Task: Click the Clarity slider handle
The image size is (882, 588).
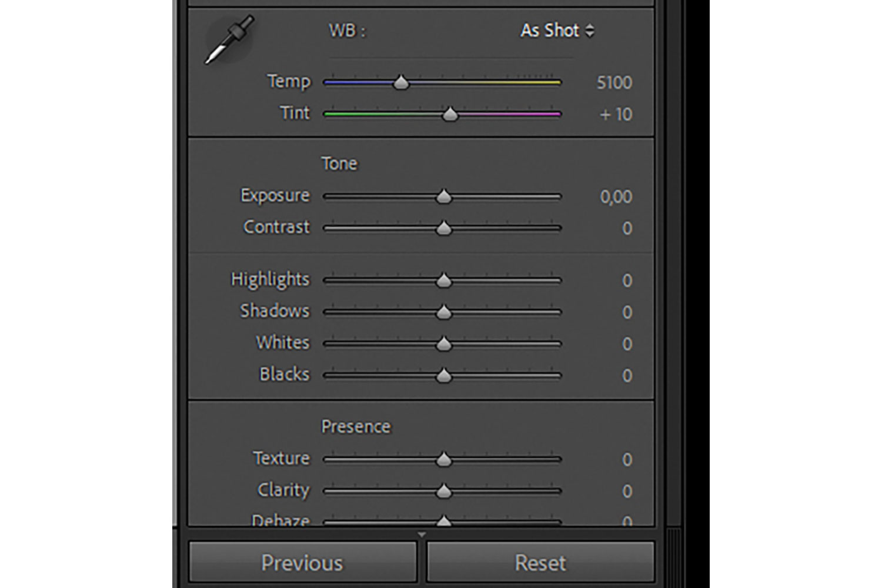Action: [444, 491]
